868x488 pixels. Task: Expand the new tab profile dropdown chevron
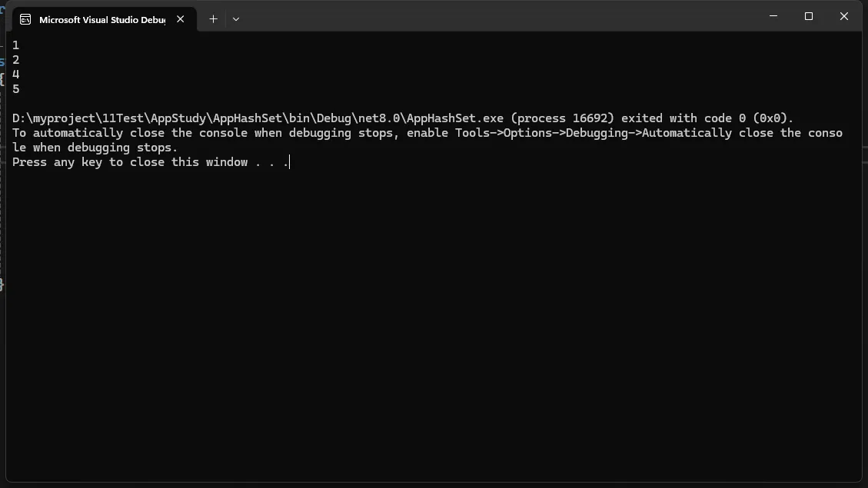click(x=236, y=18)
